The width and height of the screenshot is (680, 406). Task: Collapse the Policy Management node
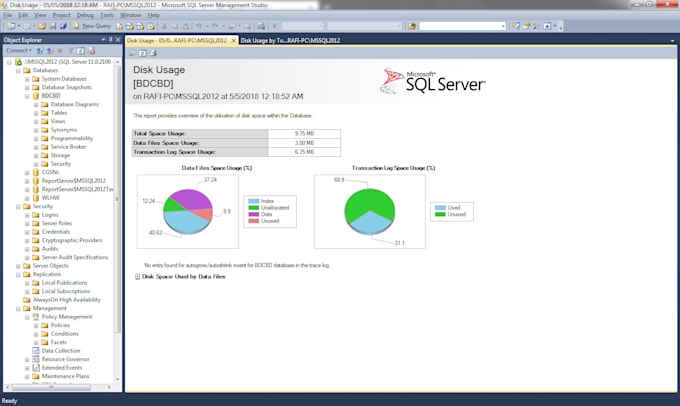(x=27, y=316)
